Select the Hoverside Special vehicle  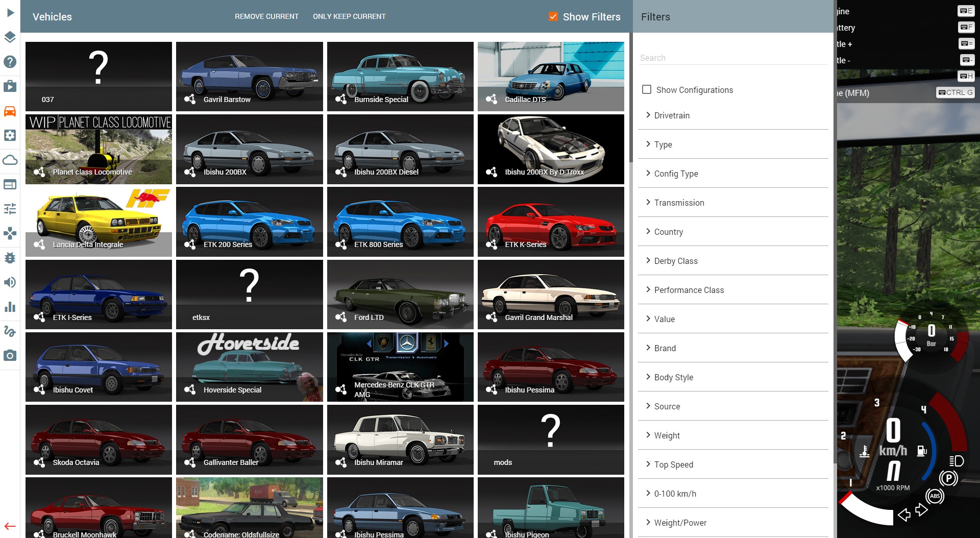point(249,367)
